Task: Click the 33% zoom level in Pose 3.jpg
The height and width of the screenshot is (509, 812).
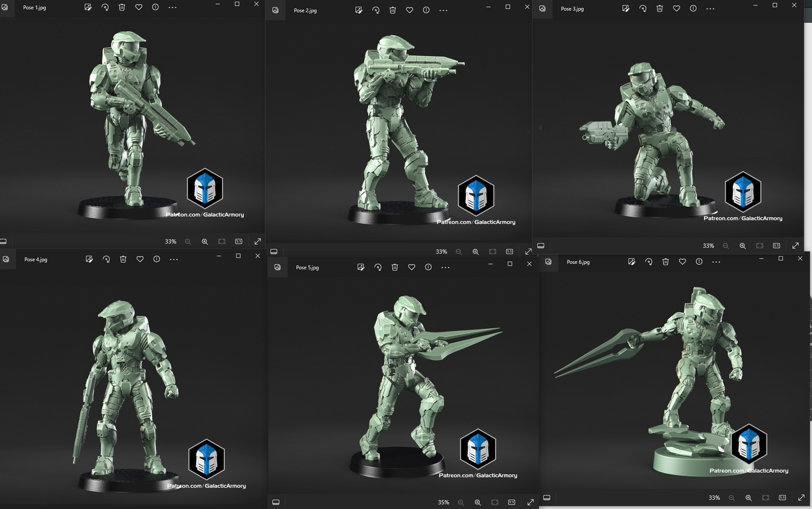Action: point(708,246)
